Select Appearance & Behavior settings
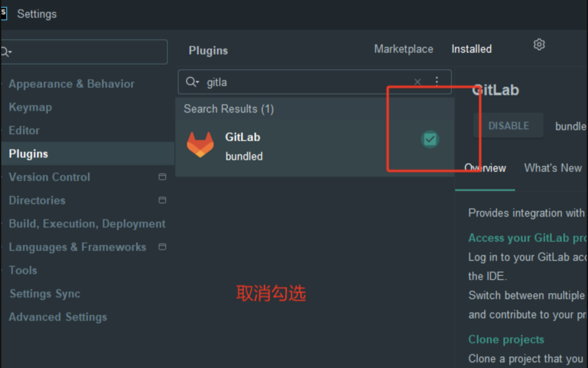Image resolution: width=588 pixels, height=368 pixels. click(72, 84)
